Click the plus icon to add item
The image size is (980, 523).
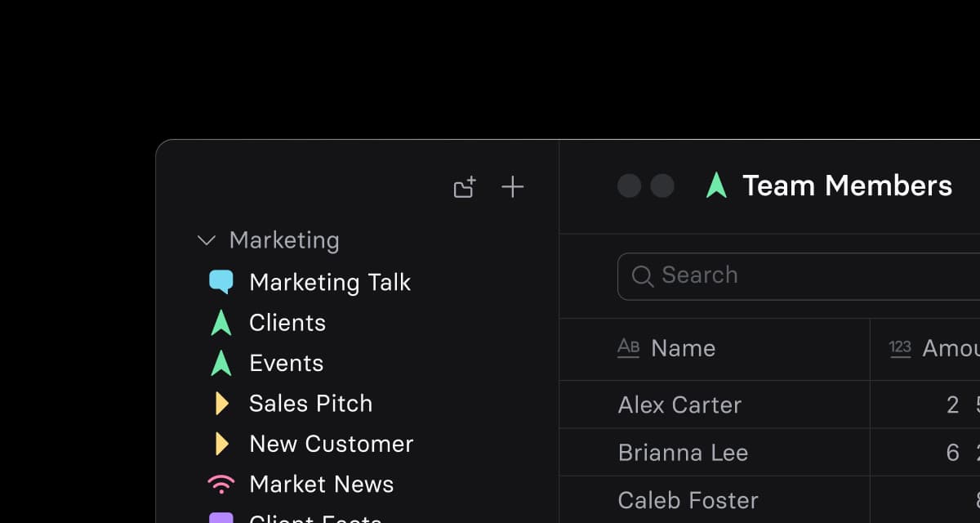coord(512,187)
